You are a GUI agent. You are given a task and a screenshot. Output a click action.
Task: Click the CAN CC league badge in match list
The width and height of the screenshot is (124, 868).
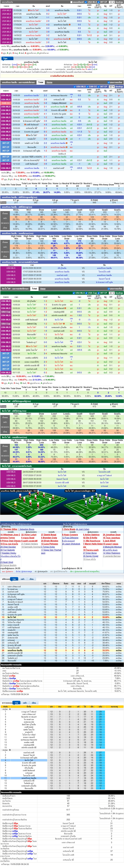6,103
